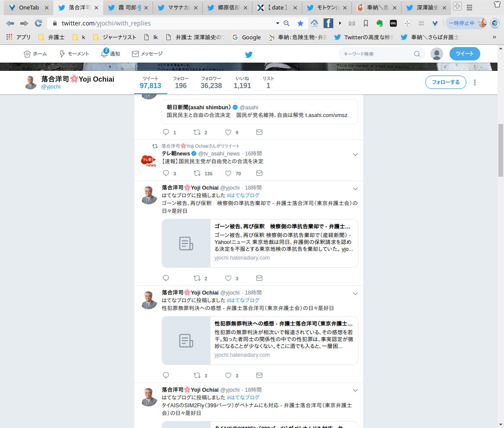504x428 pixels.
Task: Open the Google bookmark
Action: pyautogui.click(x=246, y=37)
